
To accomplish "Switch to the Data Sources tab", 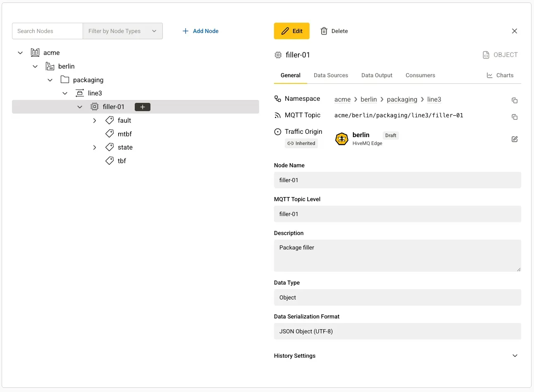I will click(331, 75).
